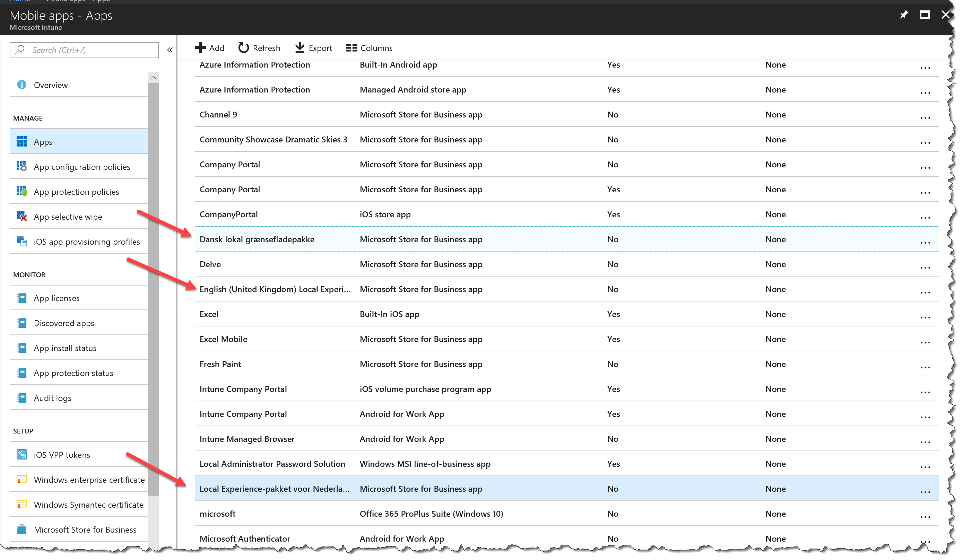Select the Discovered apps icon
Viewport: 963px width, 560px height.
point(22,323)
